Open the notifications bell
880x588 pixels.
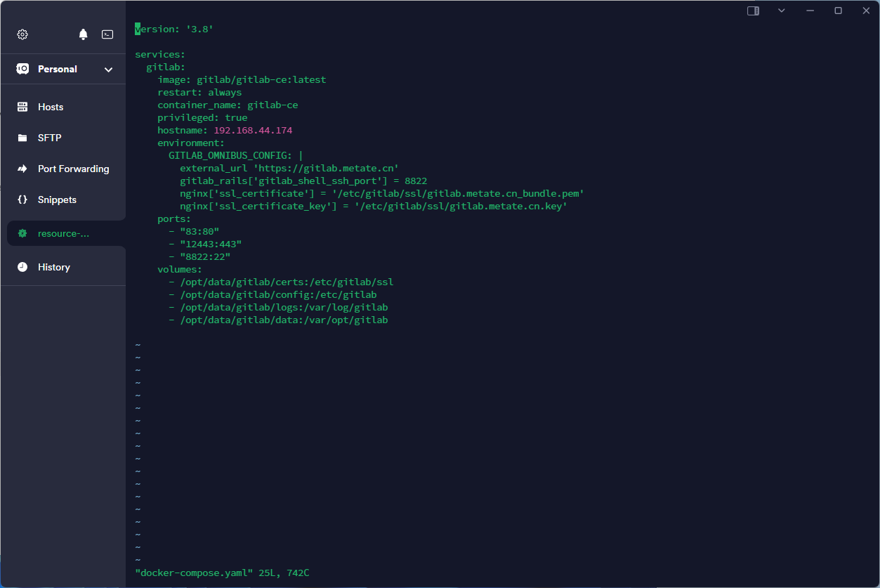(84, 34)
